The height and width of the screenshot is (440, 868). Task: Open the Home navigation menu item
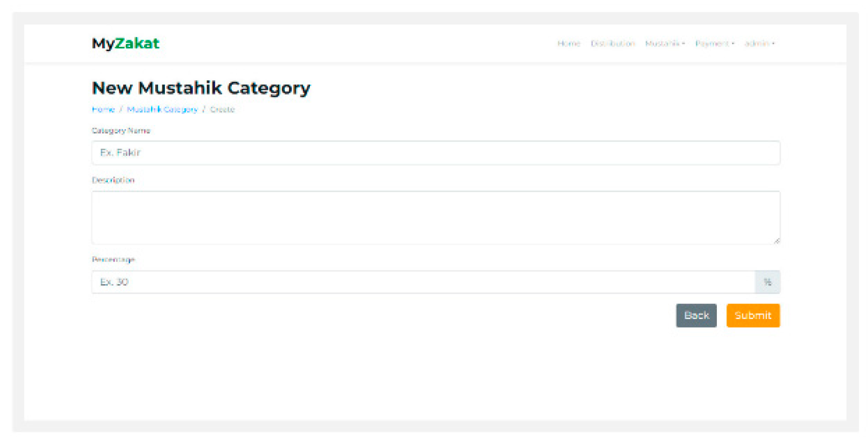point(569,43)
